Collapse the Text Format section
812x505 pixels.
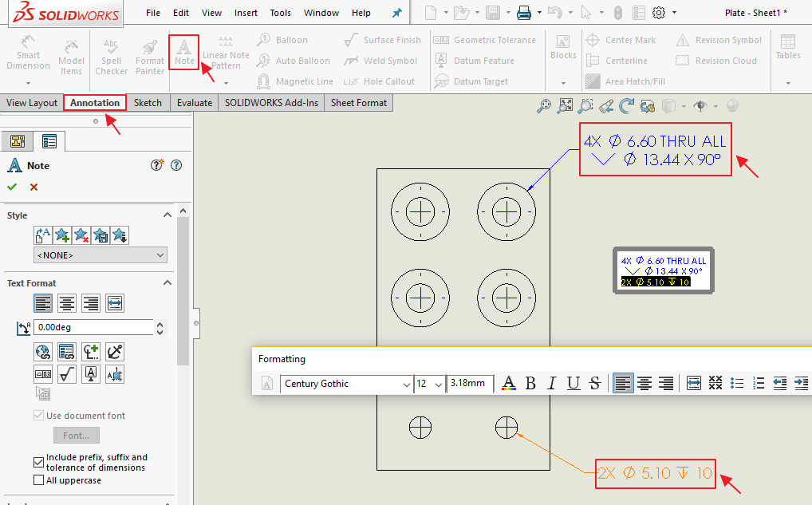tap(167, 283)
